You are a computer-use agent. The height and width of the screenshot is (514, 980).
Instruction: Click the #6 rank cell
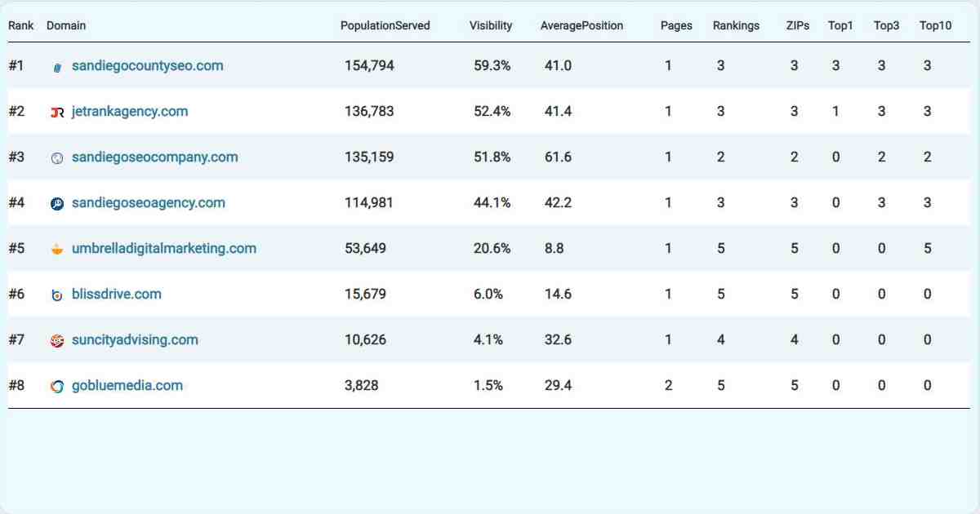16,295
